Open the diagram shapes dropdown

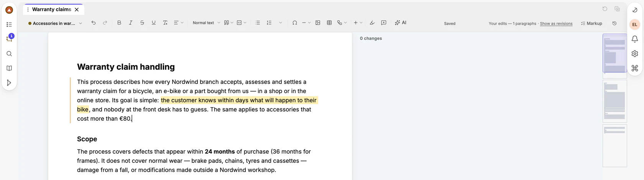(342, 23)
